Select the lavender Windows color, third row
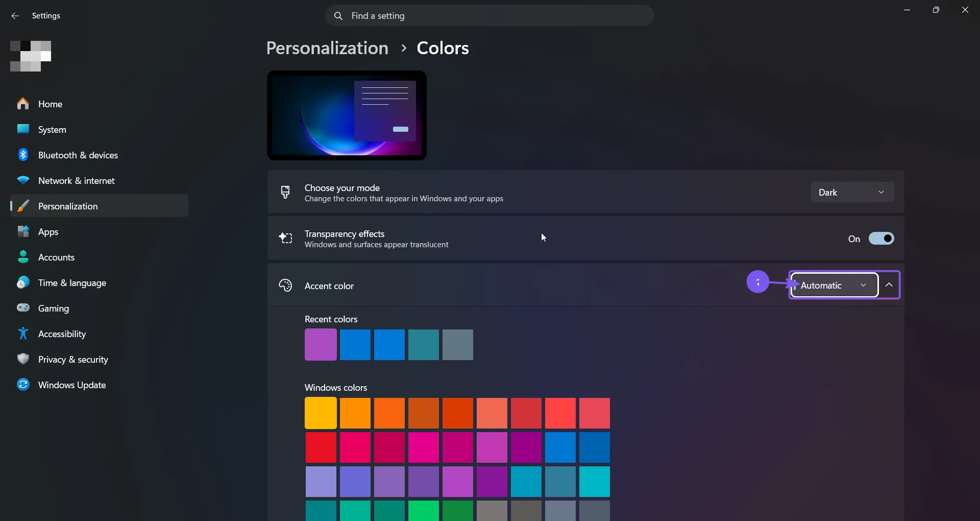The height and width of the screenshot is (521, 980). coord(321,481)
